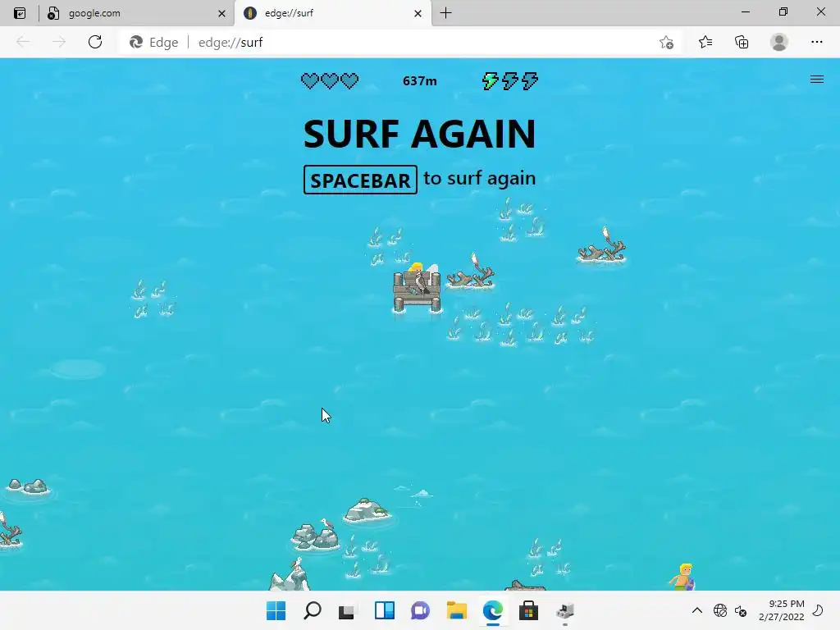Minimize the Edge window
The image size is (840, 630).
coord(745,12)
